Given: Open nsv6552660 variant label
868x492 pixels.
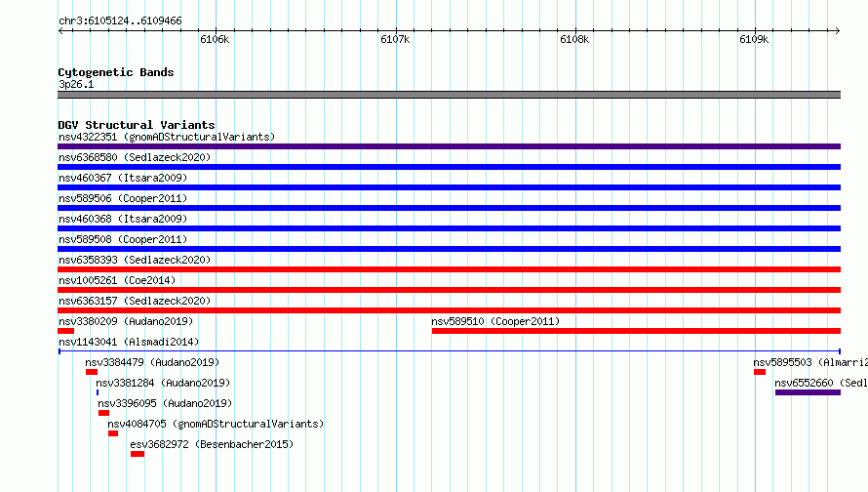Looking at the screenshot, I should [x=821, y=383].
